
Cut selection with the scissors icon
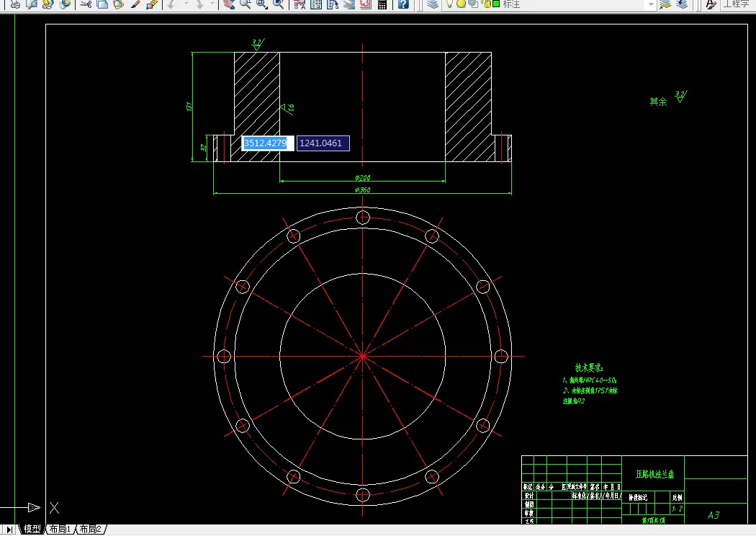[86, 4]
